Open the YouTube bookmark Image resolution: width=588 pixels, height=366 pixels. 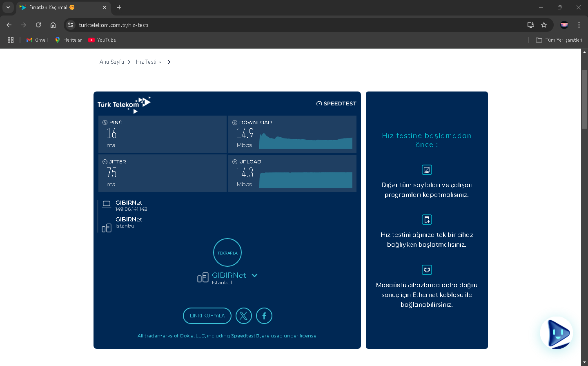point(102,40)
